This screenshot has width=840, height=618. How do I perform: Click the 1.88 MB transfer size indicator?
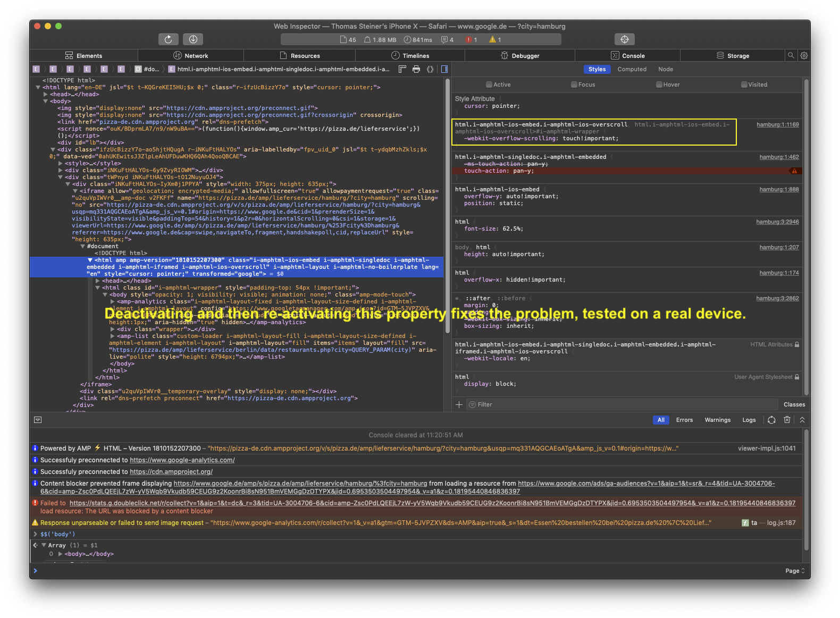coord(380,40)
